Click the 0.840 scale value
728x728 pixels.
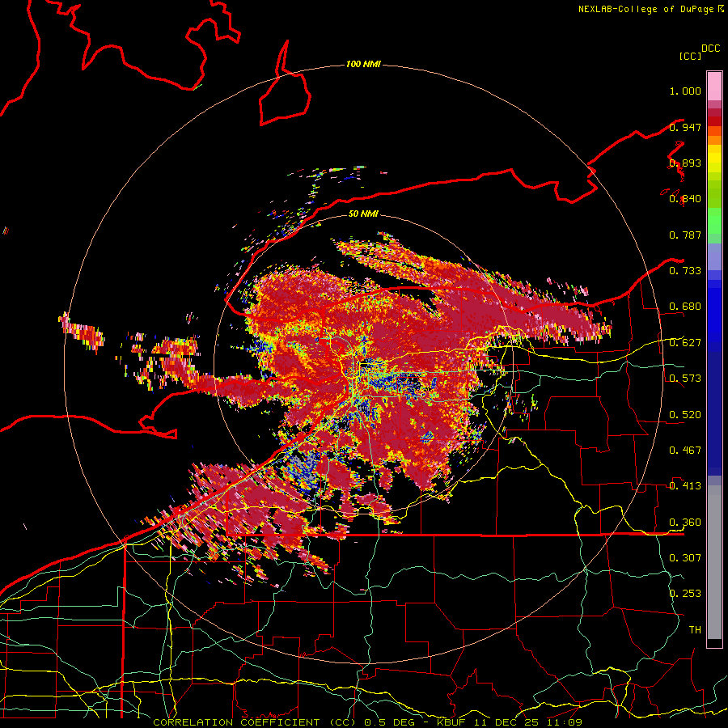(685, 199)
